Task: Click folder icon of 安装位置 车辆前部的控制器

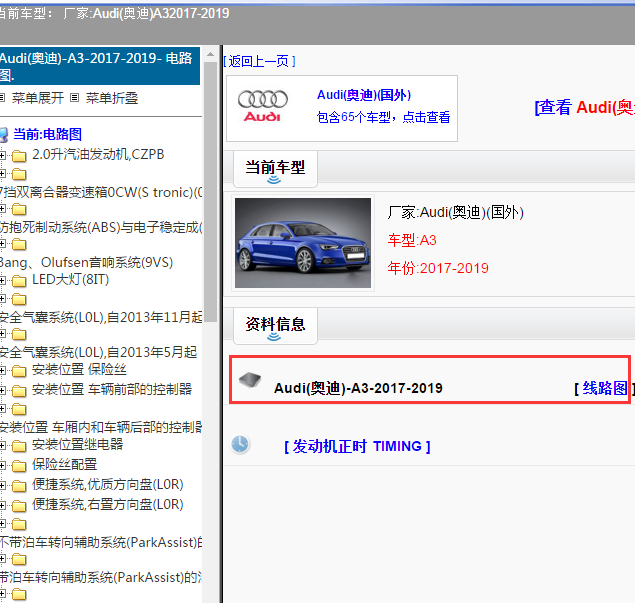Action: tap(19, 391)
